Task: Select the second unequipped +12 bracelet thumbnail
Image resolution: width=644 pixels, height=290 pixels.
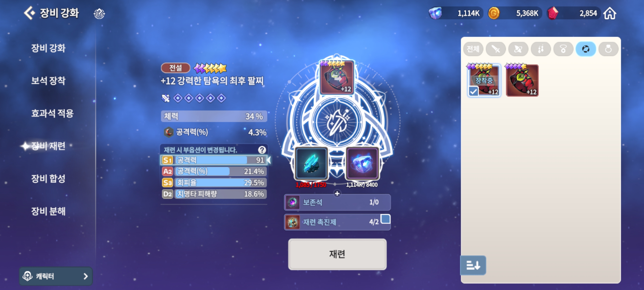Action: click(x=522, y=80)
